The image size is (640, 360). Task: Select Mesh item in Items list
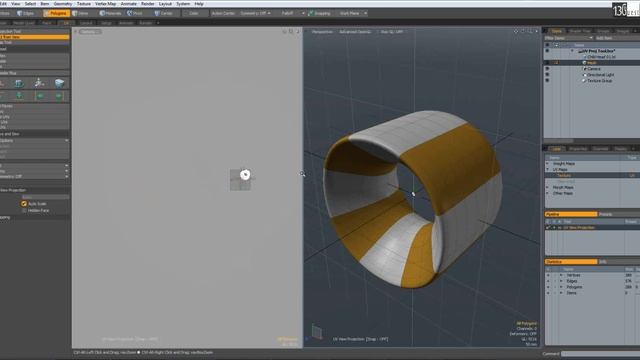592,63
